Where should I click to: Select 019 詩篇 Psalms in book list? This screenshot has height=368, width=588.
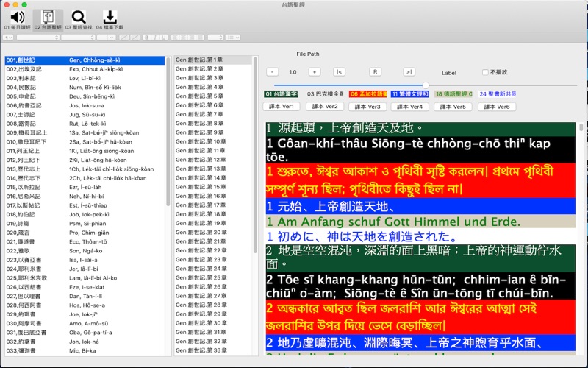pyautogui.click(x=44, y=222)
